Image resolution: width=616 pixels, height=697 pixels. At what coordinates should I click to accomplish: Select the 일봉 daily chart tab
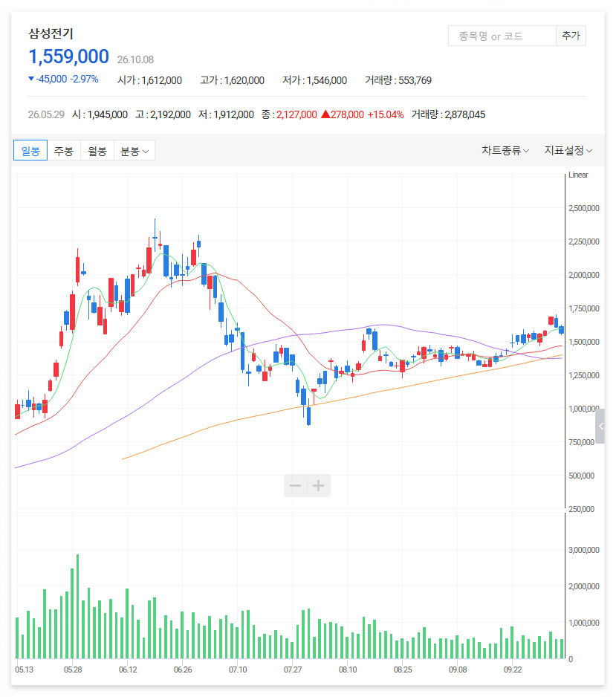(30, 151)
